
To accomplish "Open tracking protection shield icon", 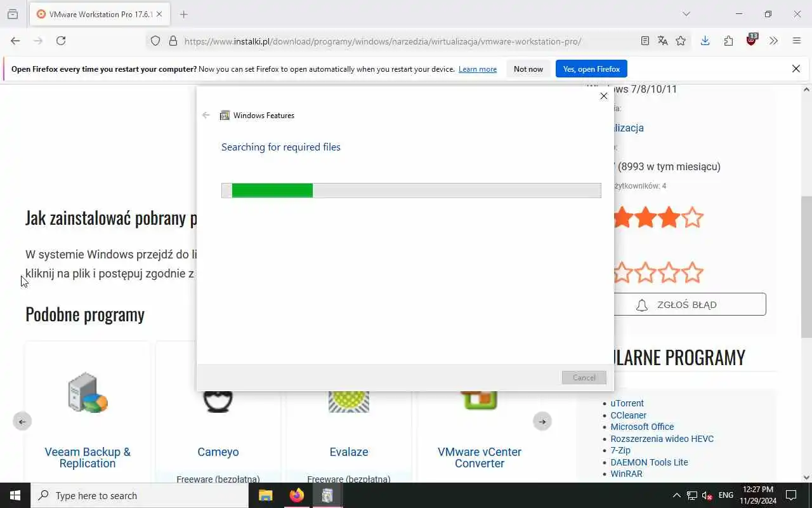I will [155, 41].
